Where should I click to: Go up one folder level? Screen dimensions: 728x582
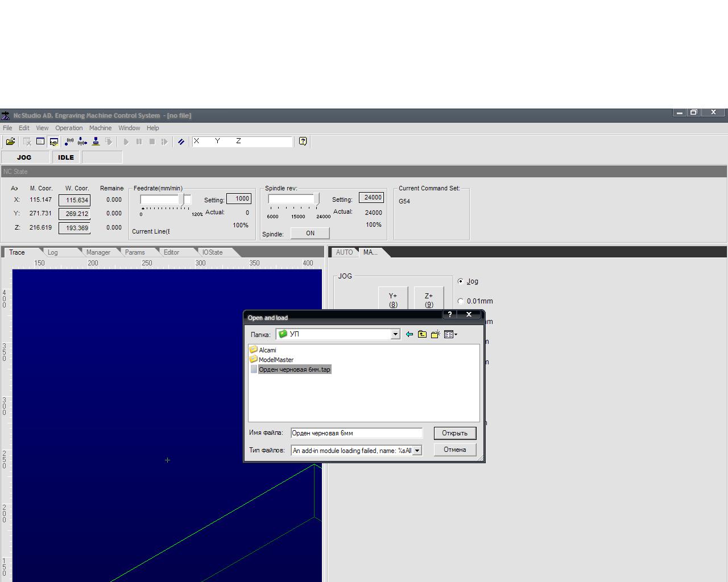(422, 334)
